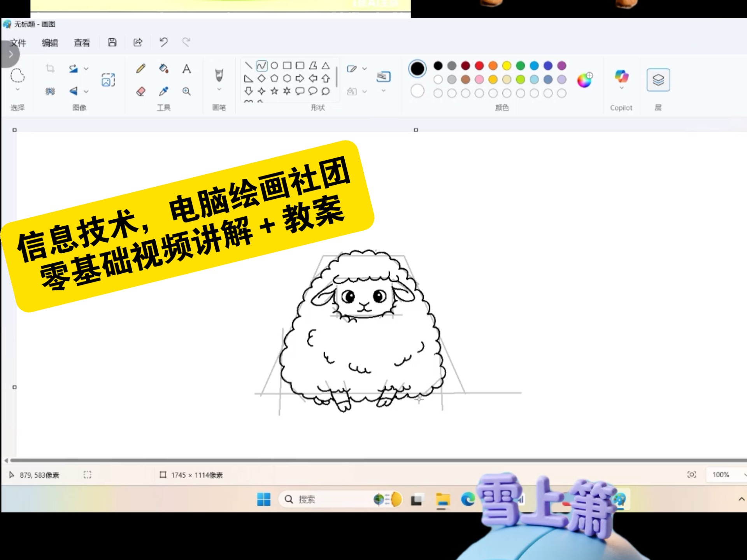
Task: Save the untitled drawing
Action: 112,42
